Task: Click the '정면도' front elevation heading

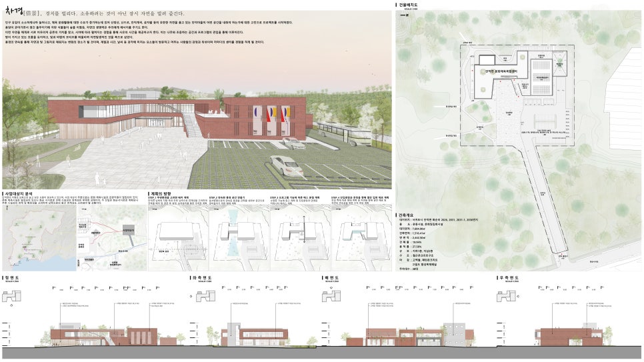Action: [x=11, y=278]
